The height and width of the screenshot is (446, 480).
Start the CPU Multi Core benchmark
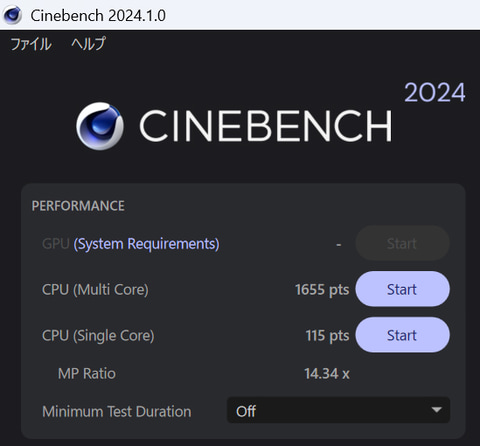pyautogui.click(x=402, y=289)
